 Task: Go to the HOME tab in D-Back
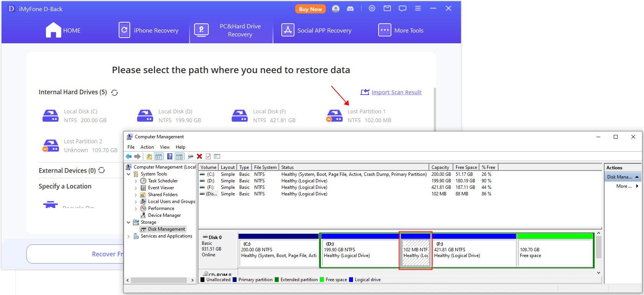(x=63, y=30)
